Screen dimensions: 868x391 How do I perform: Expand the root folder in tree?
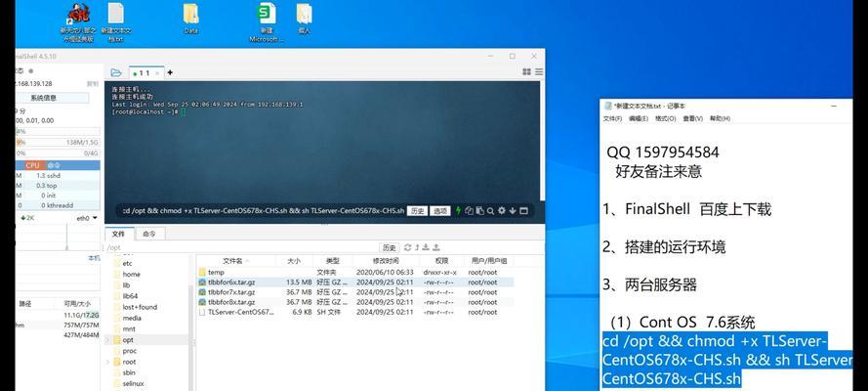(108, 362)
